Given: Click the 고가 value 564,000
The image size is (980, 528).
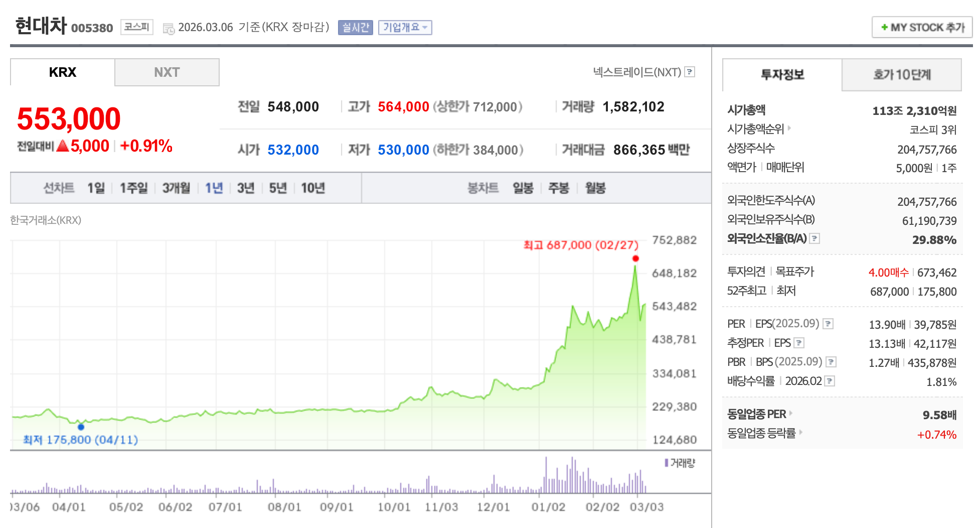Looking at the screenshot, I should (403, 106).
